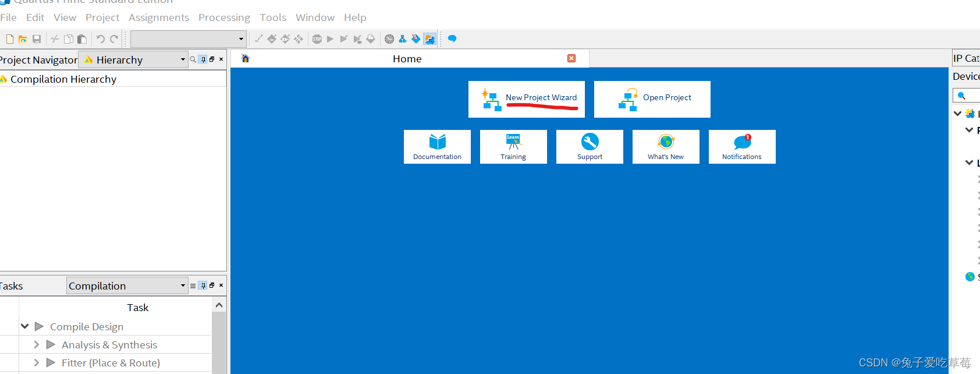Viewport: 980px width, 374px height.
Task: Close the Home tab with red X
Action: [x=571, y=58]
